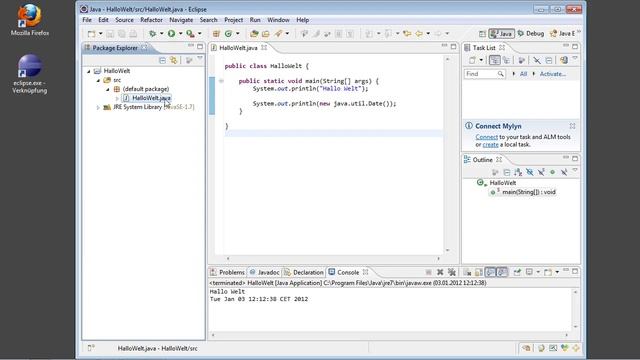Toggle Focus on Workweek in Task List
Screen dimensions: 640x360
[x=521, y=60]
